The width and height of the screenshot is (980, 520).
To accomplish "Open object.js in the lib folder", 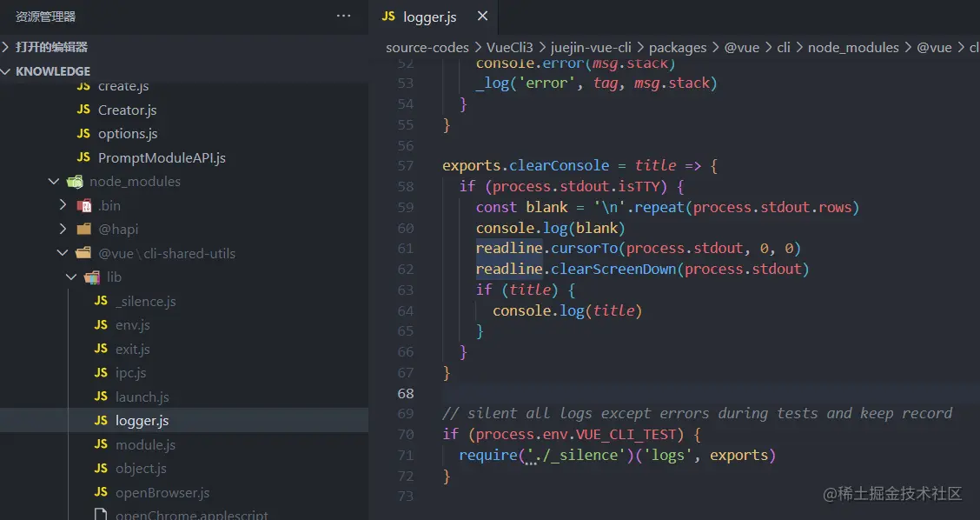I will pos(141,469).
